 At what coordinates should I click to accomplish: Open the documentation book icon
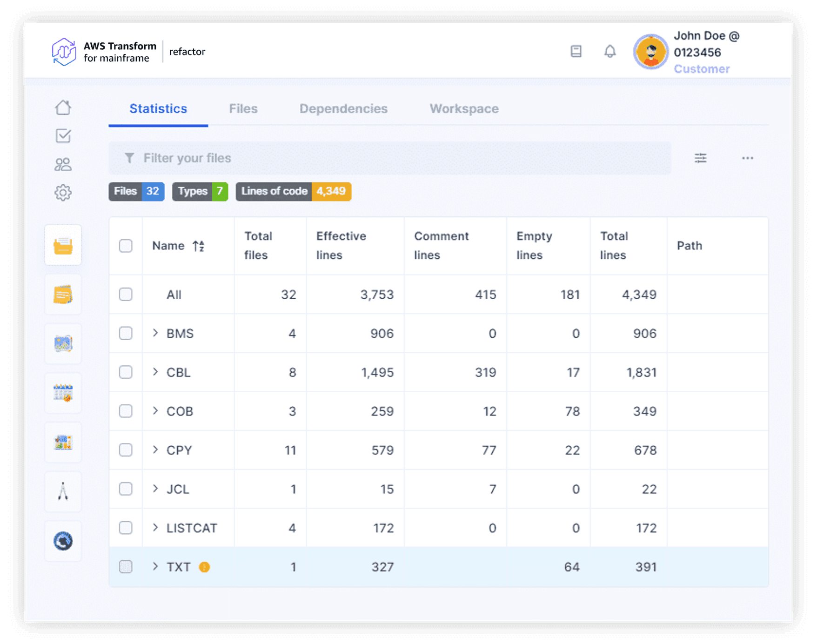pos(576,51)
